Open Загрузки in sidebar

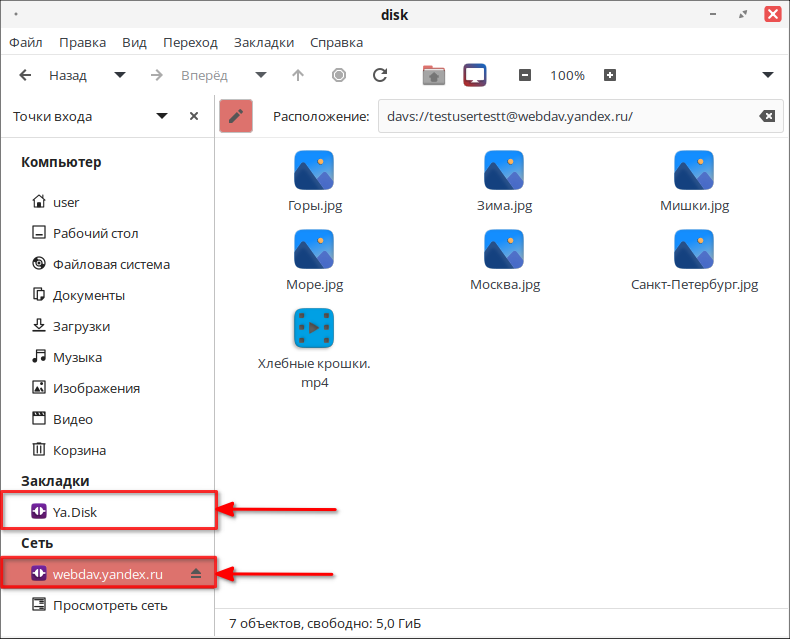point(108,326)
